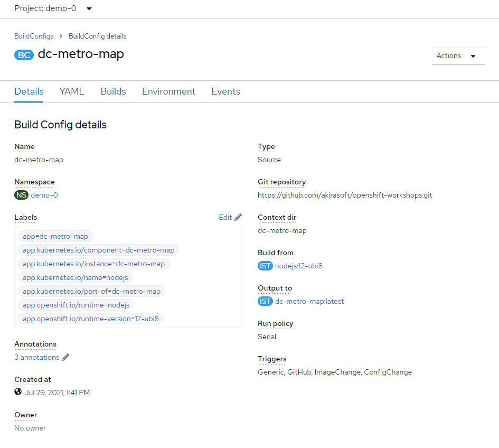Expand the Actions dropdown menu
The image size is (499, 448).
click(458, 55)
